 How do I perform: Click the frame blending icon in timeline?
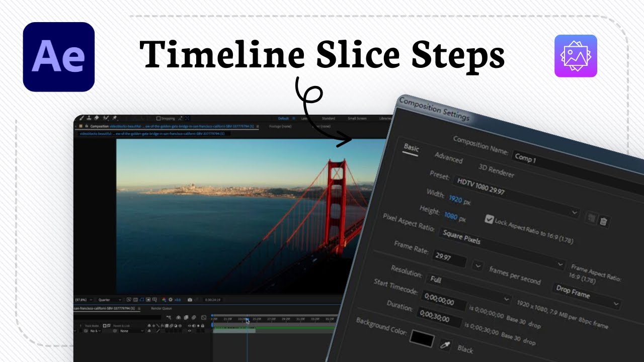tap(186, 317)
